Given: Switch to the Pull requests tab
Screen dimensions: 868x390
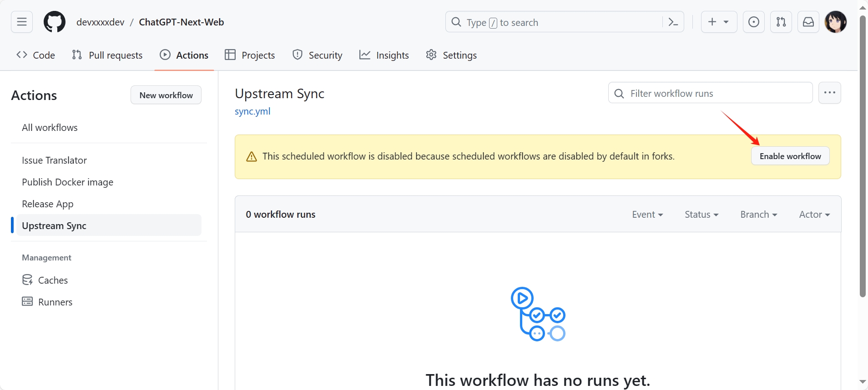Looking at the screenshot, I should (107, 55).
